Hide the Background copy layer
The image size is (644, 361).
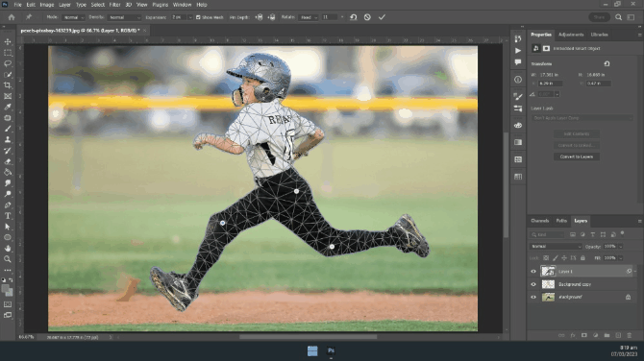point(533,284)
